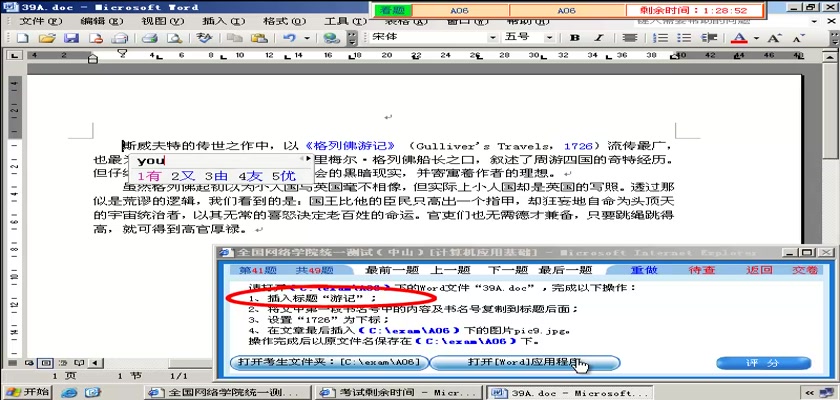
Task: Click the e-mail envelope toolbar icon
Action: 119,38
